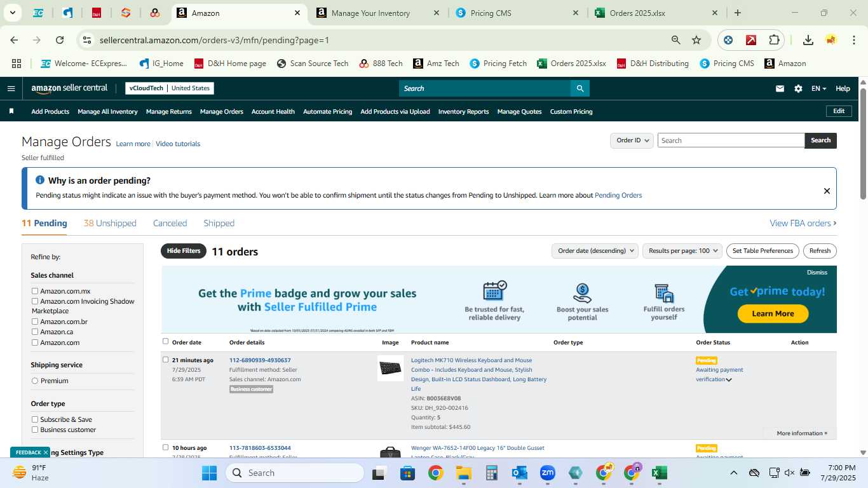Click Set Table Preferences button

click(763, 251)
